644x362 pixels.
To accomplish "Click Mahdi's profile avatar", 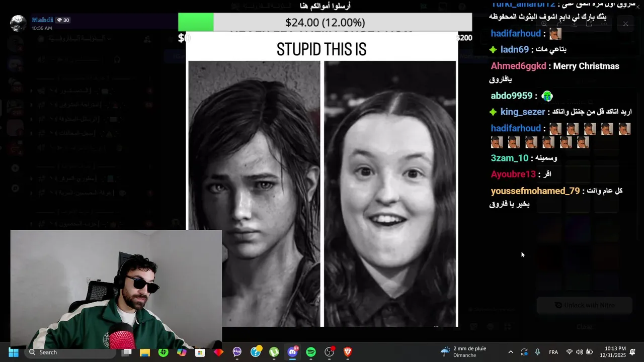I will (18, 23).
